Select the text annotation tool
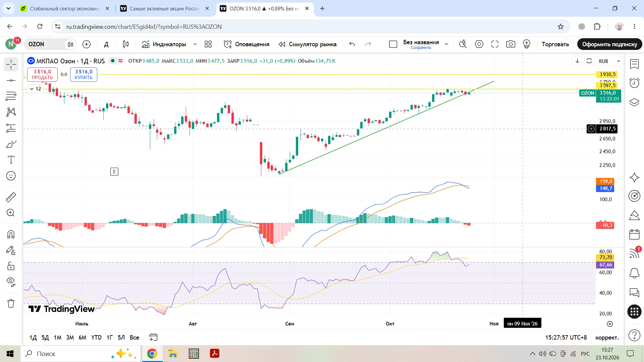This screenshot has height=362, width=644. point(11,160)
